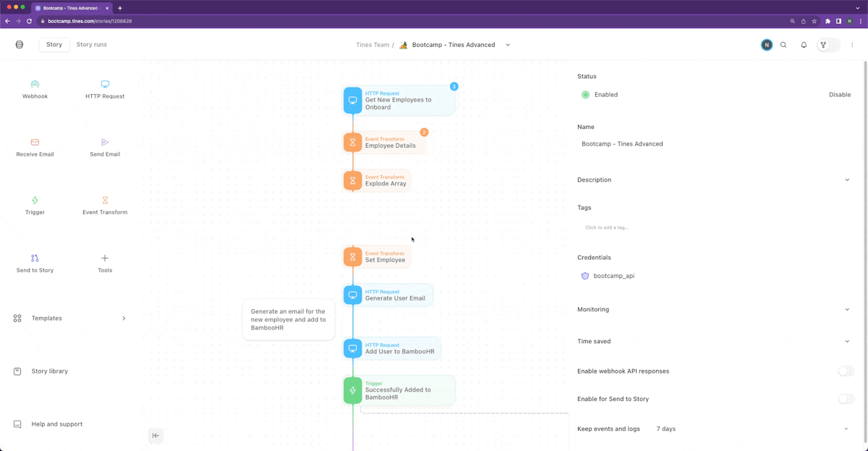This screenshot has width=868, height=451.
Task: Open the Chrome side panel icon
Action: [x=838, y=21]
